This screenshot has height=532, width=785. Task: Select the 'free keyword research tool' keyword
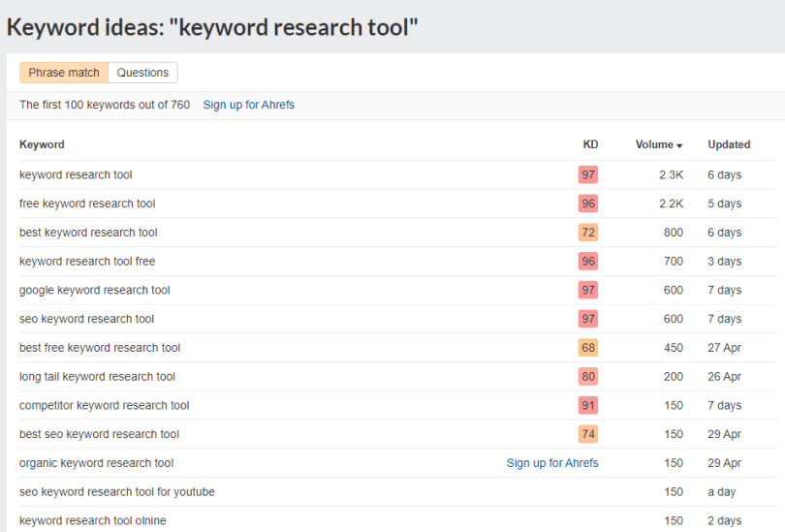(x=87, y=203)
